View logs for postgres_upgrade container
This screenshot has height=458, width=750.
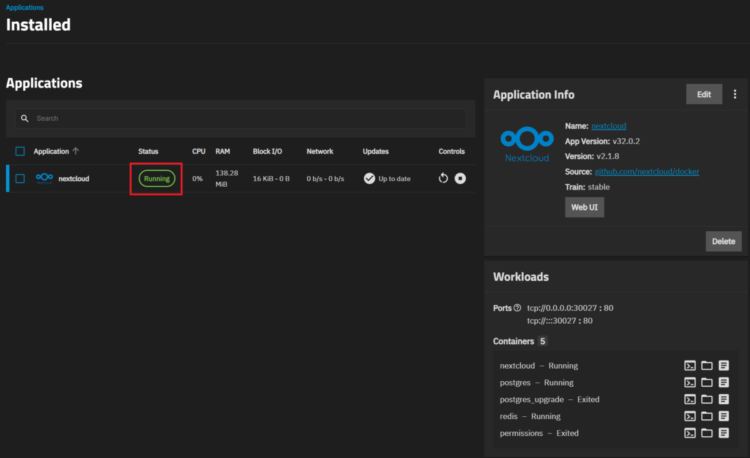[724, 399]
